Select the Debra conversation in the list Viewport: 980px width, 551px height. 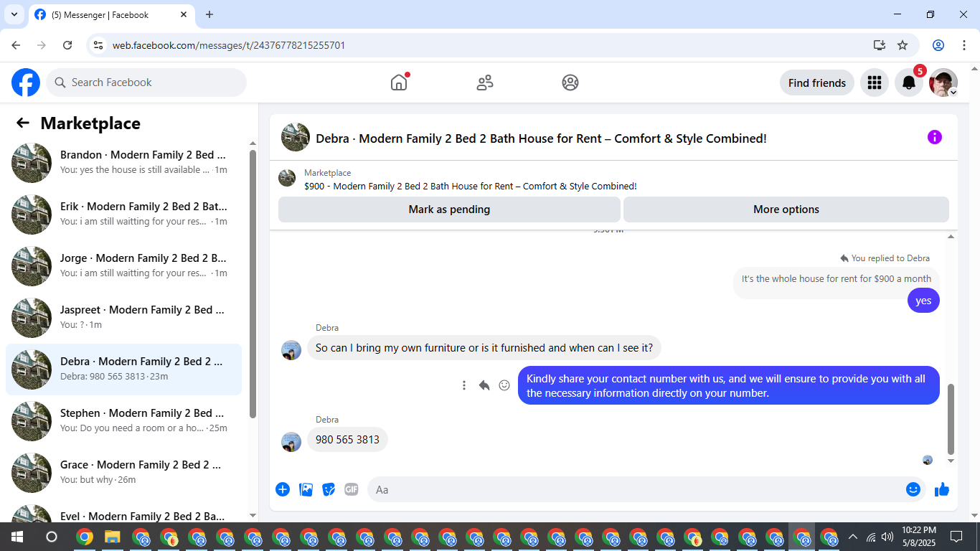[x=123, y=369]
